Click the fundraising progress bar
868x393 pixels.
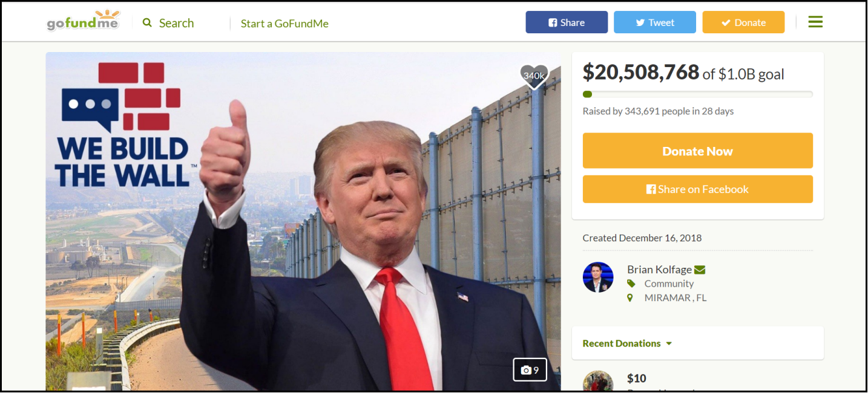pyautogui.click(x=697, y=94)
